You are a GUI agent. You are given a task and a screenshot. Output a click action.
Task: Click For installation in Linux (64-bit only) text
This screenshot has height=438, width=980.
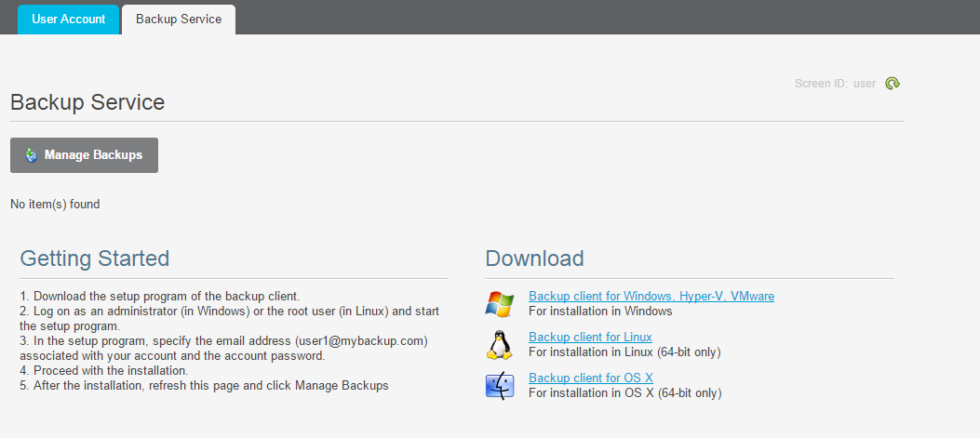(624, 352)
